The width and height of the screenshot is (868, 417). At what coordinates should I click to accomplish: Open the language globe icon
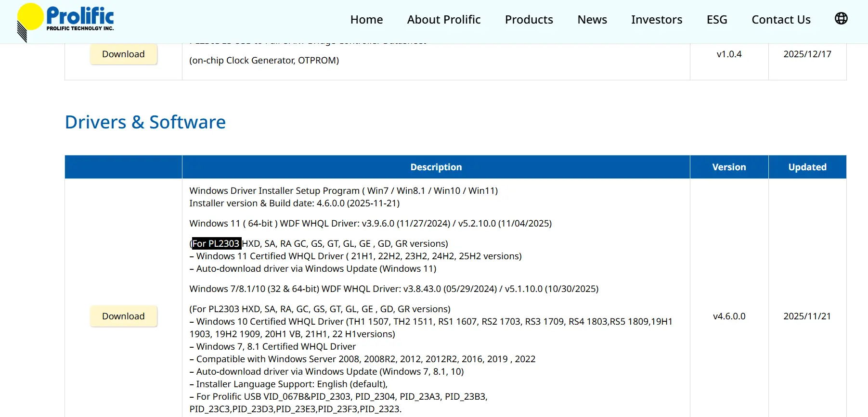coord(841,18)
